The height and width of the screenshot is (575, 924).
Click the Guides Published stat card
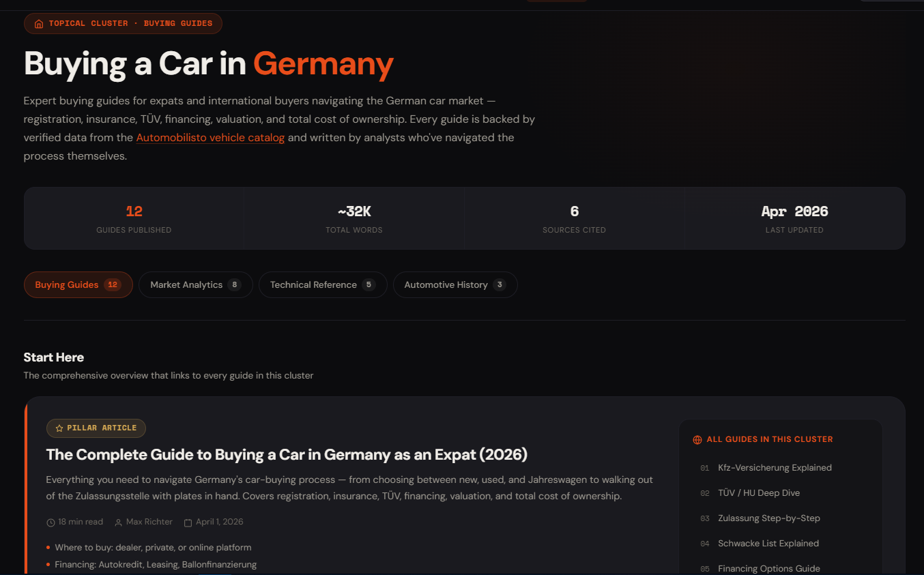(x=134, y=218)
